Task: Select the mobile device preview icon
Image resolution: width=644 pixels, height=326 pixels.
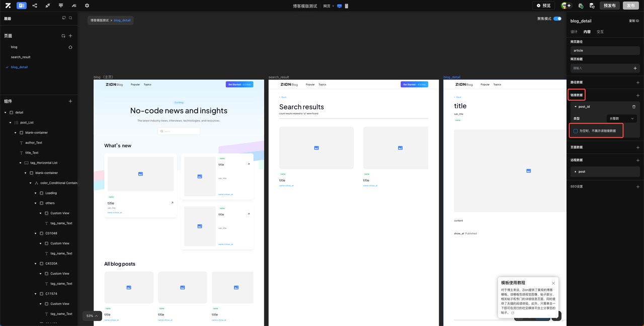Action: (x=346, y=6)
